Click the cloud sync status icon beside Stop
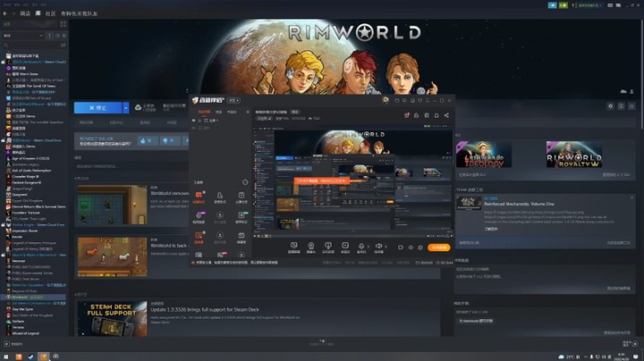The width and height of the screenshot is (644, 361). coord(139,107)
